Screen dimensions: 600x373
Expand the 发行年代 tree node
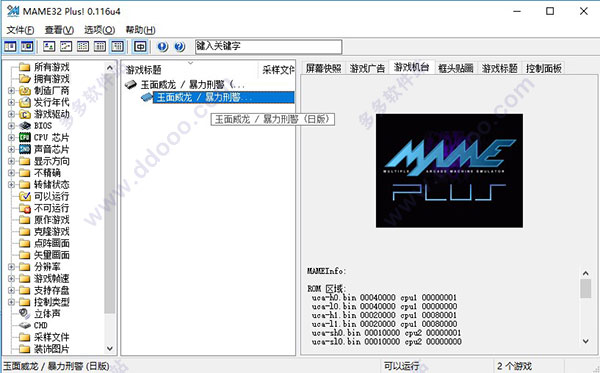(x=11, y=103)
